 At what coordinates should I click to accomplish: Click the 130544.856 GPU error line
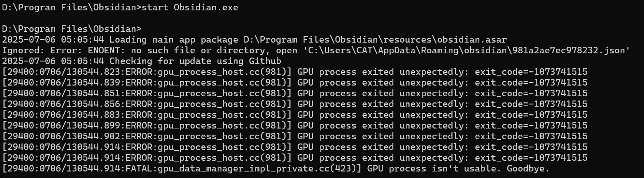click(x=295, y=104)
